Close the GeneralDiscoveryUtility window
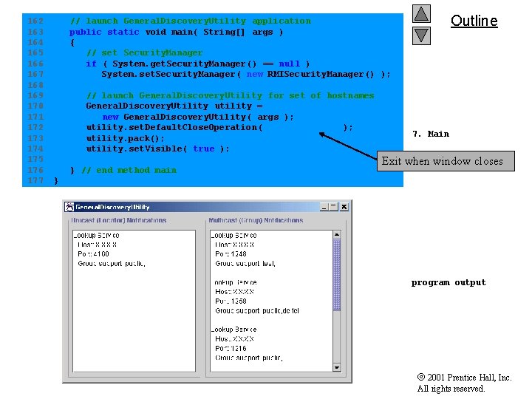This screenshot has height=399, width=532. click(344, 207)
